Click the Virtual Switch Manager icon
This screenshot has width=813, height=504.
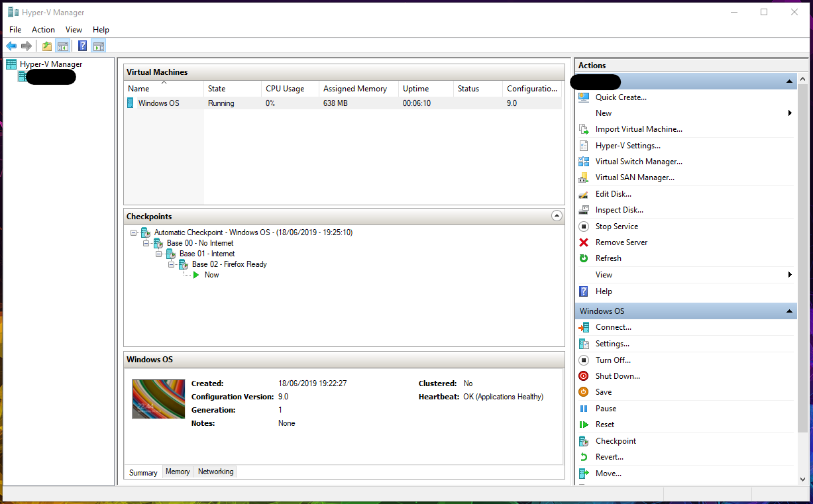pos(584,162)
